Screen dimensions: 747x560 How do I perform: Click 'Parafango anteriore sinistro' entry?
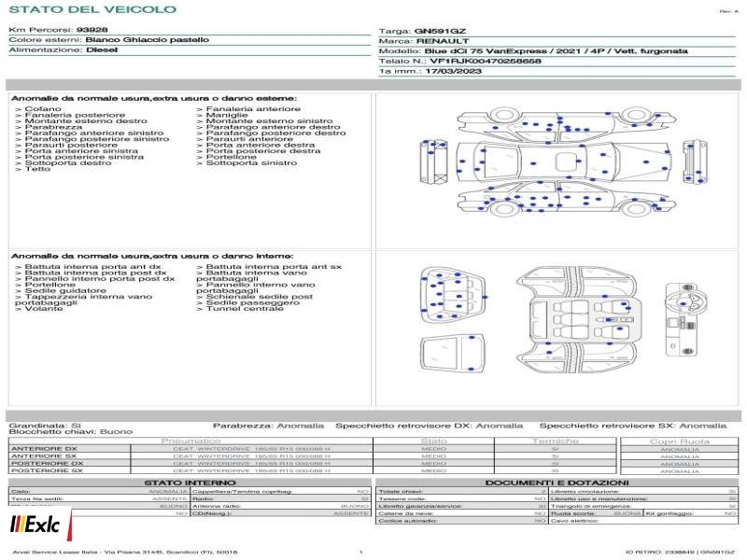pyautogui.click(x=94, y=133)
